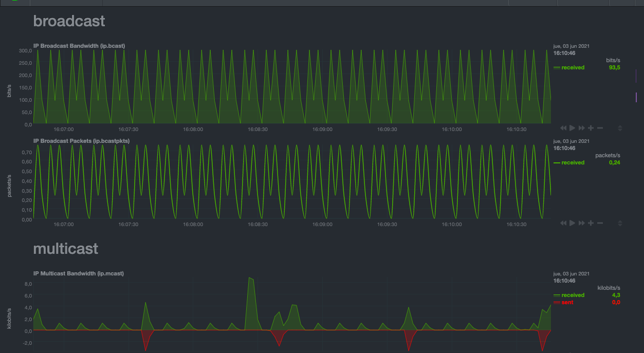Zoom in the IP Broadcast Packets chart
The height and width of the screenshot is (353, 644).
click(591, 223)
